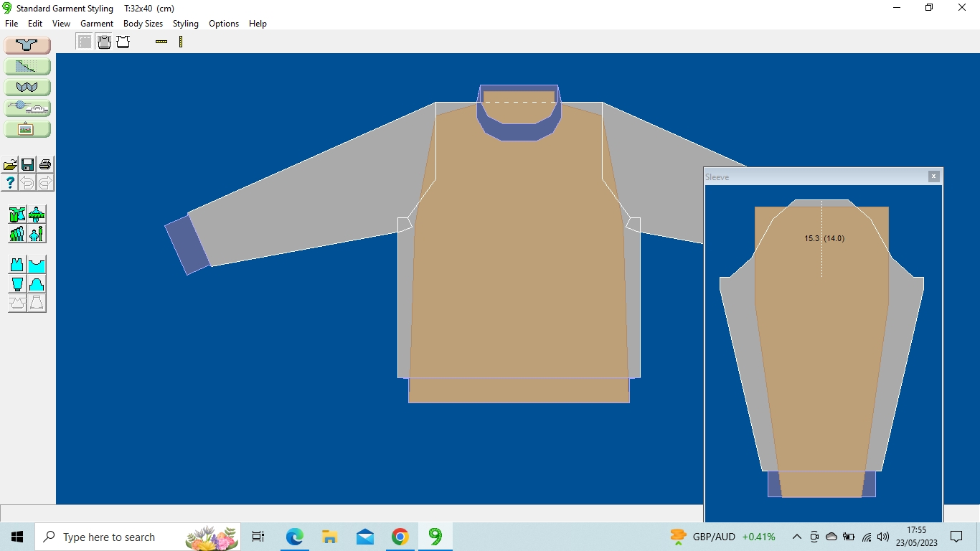The image size is (980, 551).
Task: Toggle the horizontal ruler measurement
Action: click(161, 42)
